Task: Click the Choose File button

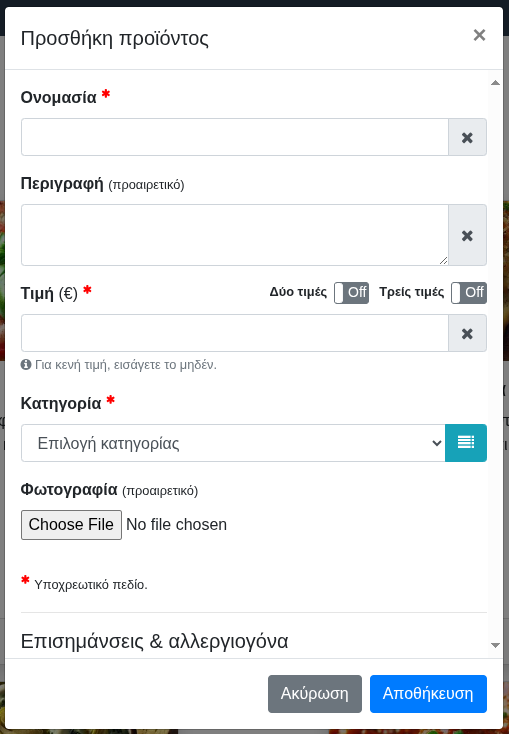Action: point(71,525)
